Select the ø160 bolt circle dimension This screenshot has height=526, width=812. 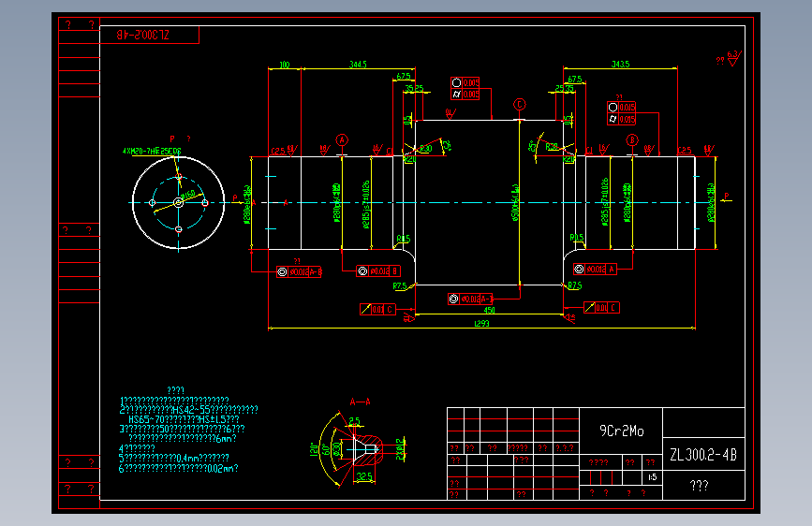188,196
